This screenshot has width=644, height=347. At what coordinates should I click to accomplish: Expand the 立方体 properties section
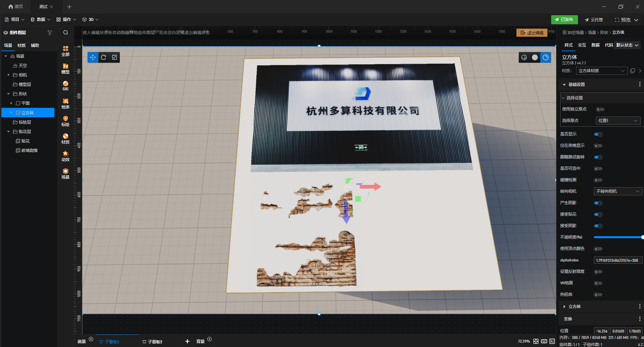coord(564,307)
